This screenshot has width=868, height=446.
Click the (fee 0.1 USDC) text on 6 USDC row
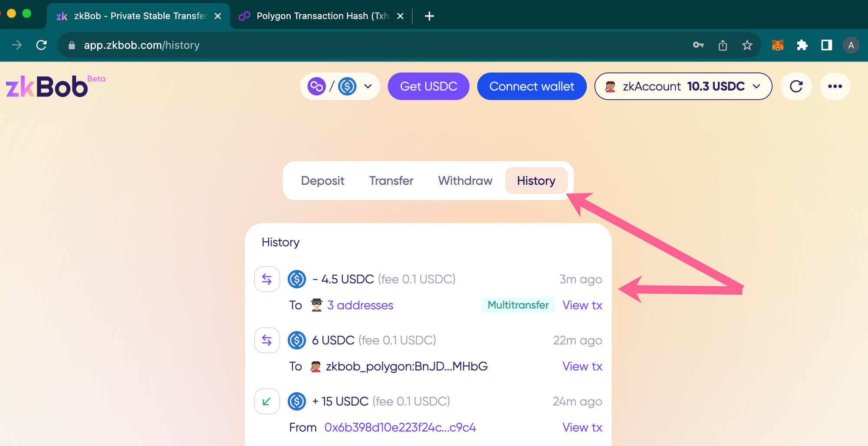[x=397, y=340]
